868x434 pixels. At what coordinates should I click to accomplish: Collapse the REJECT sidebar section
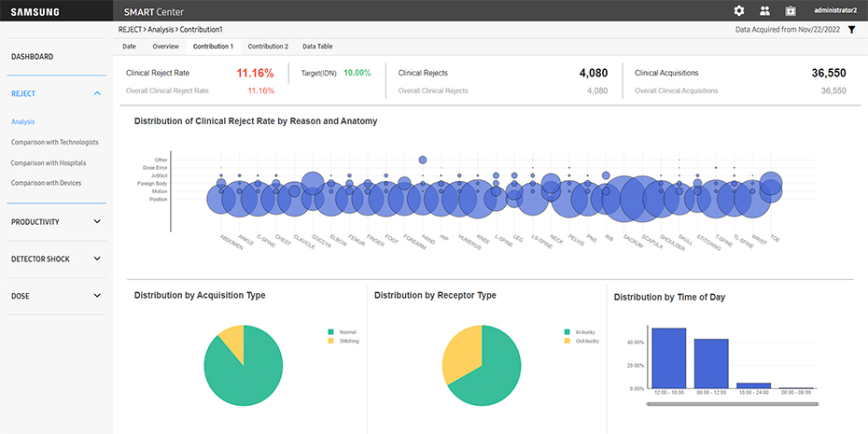97,93
